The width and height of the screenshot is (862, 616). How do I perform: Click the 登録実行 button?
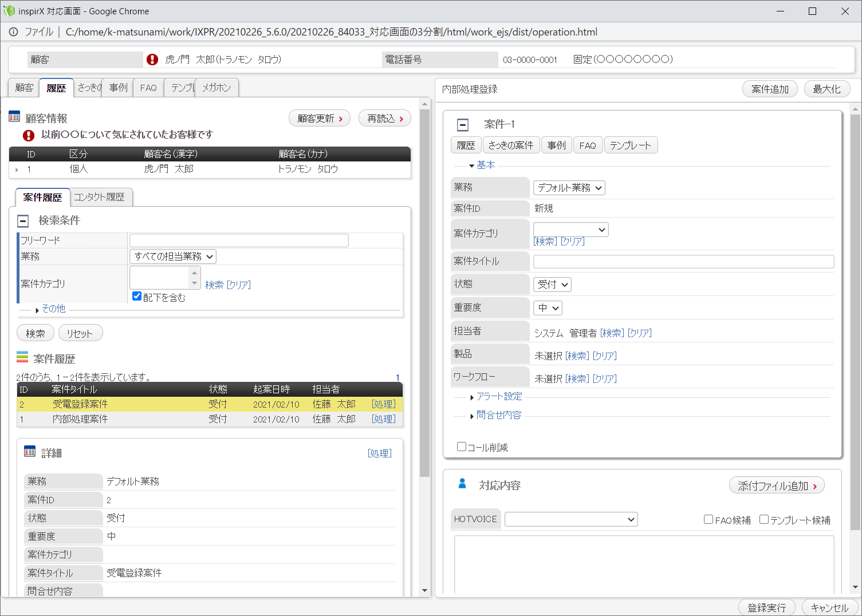coord(767,607)
